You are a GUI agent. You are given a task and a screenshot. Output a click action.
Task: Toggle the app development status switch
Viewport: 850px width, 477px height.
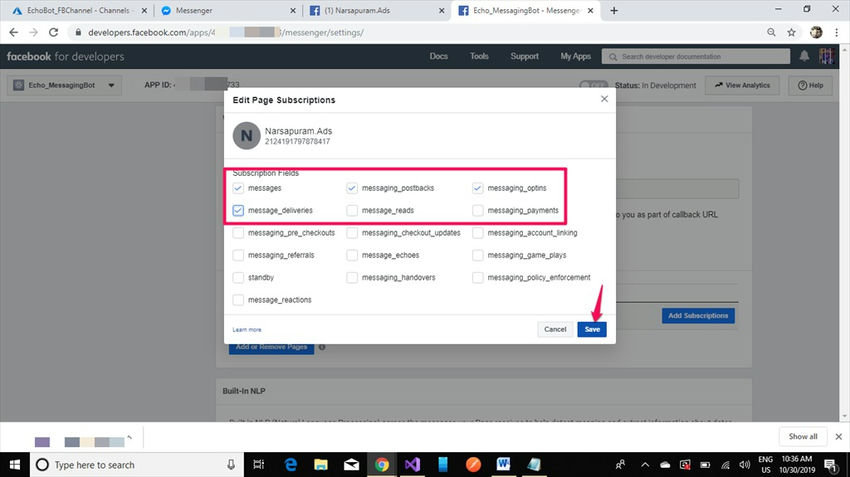tap(594, 85)
